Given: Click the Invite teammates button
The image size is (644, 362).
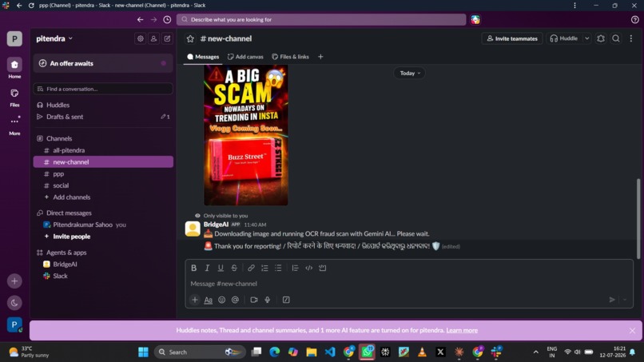Looking at the screenshot, I should (x=512, y=38).
